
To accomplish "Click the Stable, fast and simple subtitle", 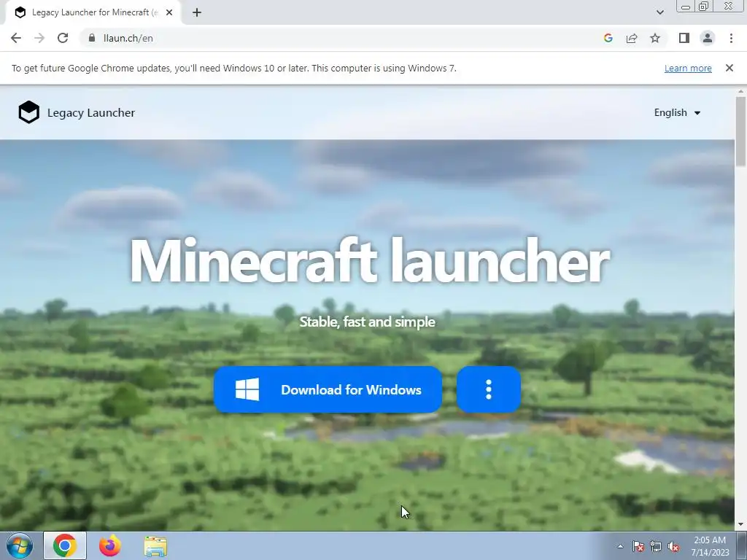I will coord(368,322).
